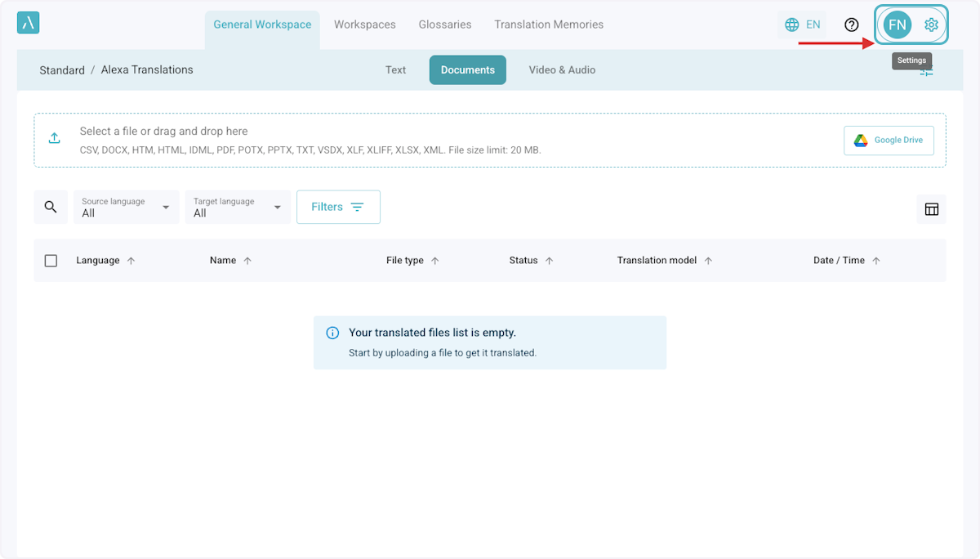Open Settings via the gear icon

click(x=931, y=25)
